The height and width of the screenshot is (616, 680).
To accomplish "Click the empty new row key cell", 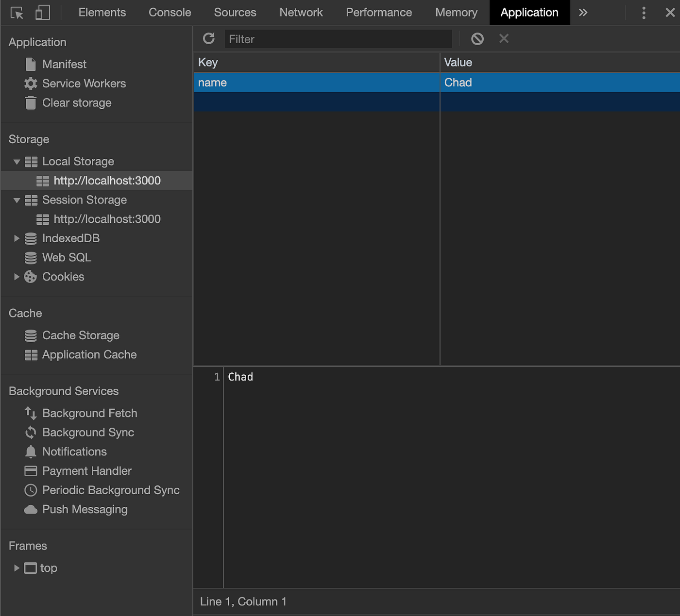I will [317, 102].
